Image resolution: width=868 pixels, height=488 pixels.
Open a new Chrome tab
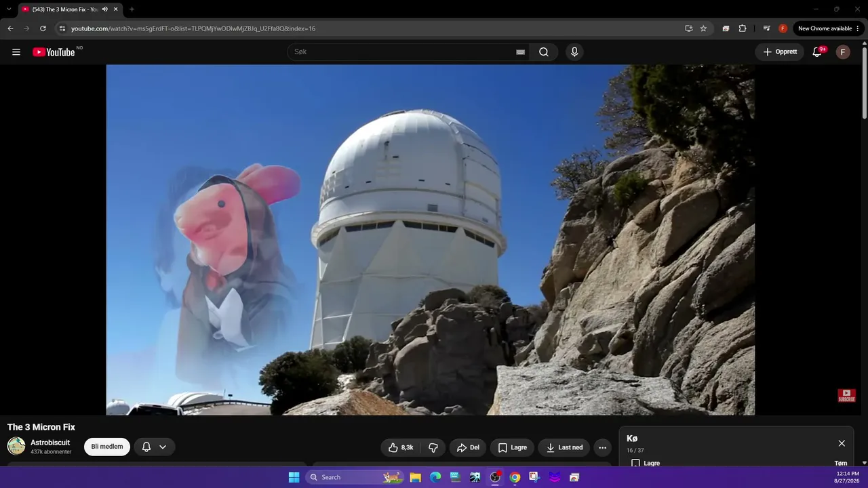click(x=132, y=9)
